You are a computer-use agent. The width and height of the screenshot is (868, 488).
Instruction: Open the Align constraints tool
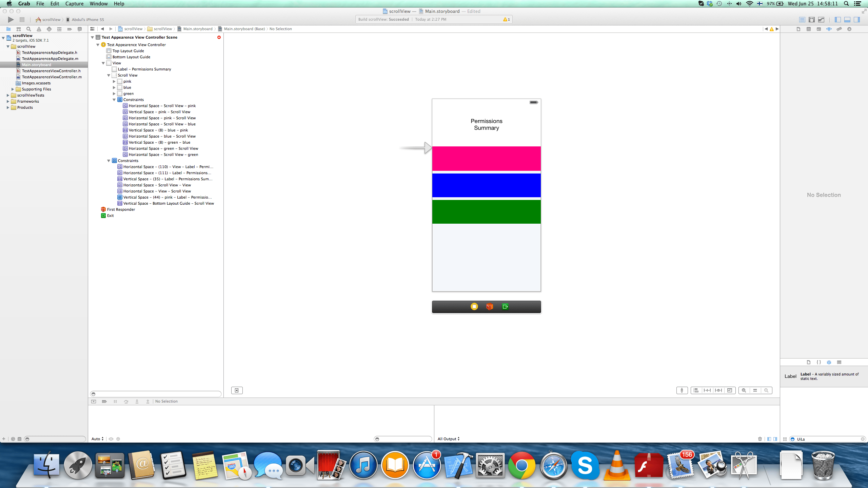[x=696, y=390]
